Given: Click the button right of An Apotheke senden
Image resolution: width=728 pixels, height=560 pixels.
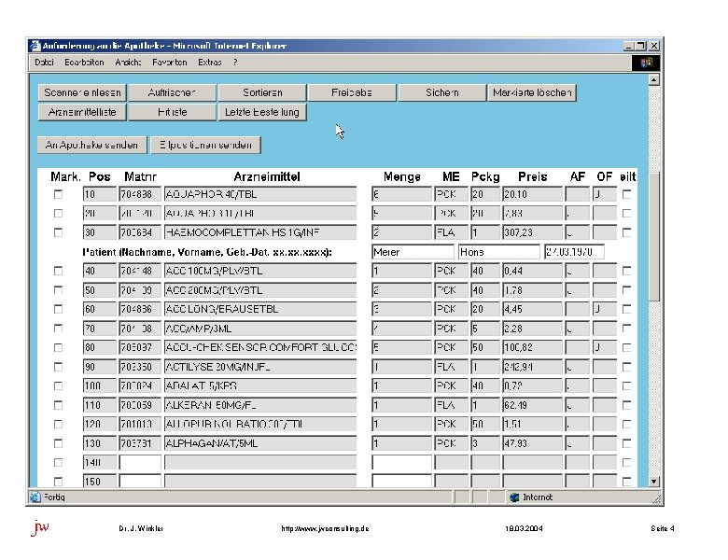Looking at the screenshot, I should click(x=205, y=145).
